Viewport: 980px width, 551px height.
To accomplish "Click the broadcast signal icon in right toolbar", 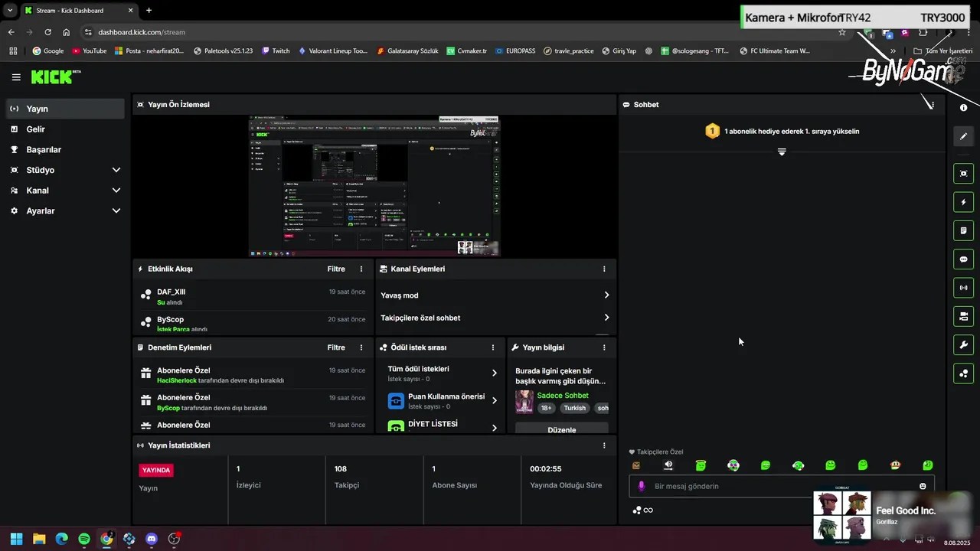I will coord(963,288).
